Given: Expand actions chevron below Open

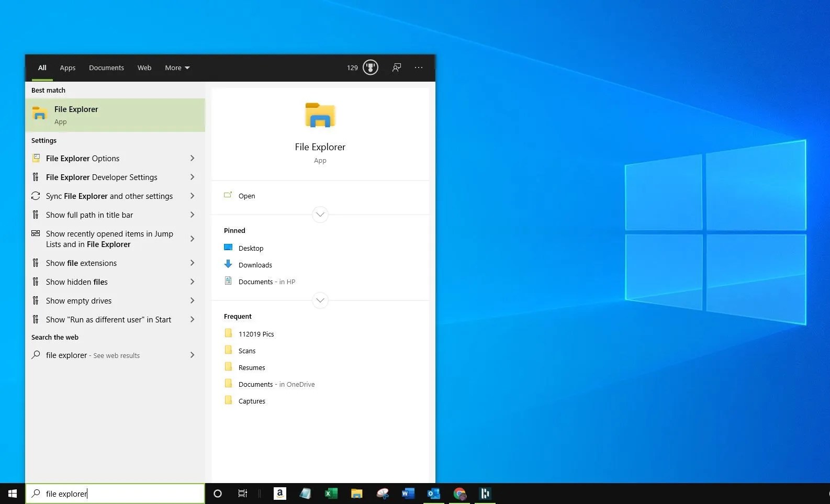Looking at the screenshot, I should point(320,214).
